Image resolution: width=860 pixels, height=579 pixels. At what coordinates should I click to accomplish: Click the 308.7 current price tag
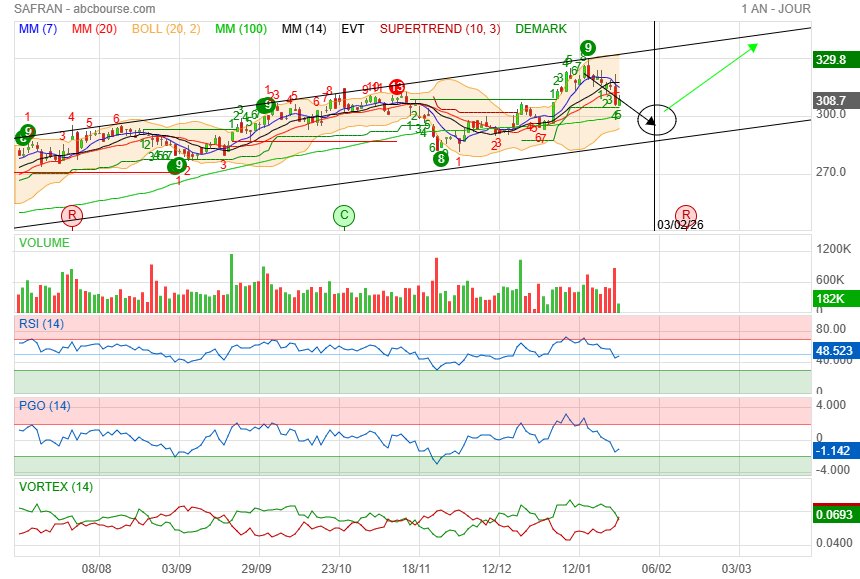[834, 101]
